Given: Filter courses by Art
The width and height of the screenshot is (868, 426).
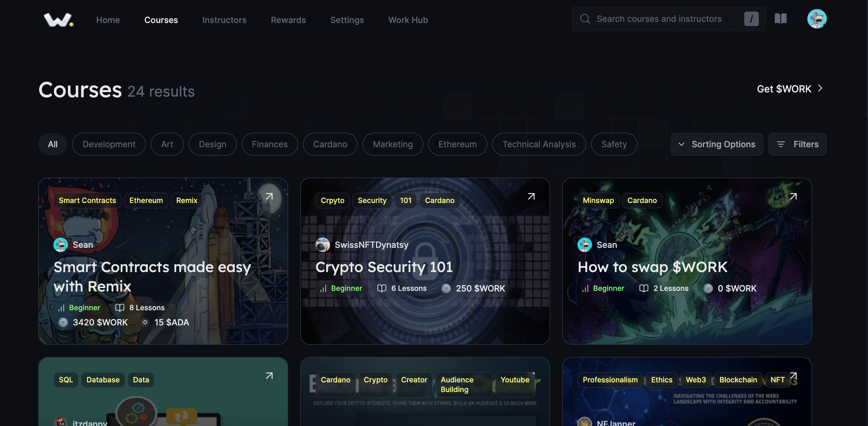Looking at the screenshot, I should 167,144.
